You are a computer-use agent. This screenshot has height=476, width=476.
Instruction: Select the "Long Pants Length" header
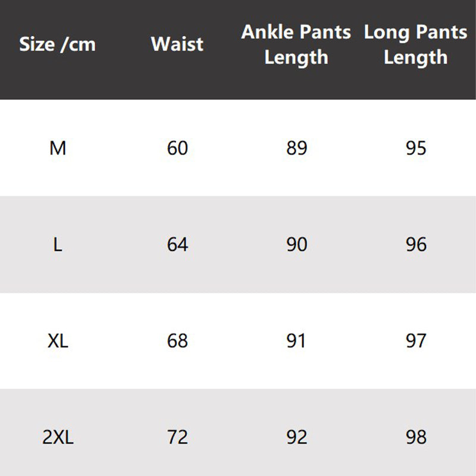click(415, 45)
